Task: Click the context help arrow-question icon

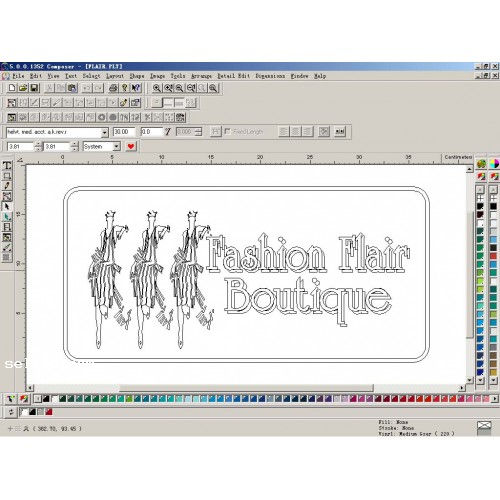Action: 136,88
